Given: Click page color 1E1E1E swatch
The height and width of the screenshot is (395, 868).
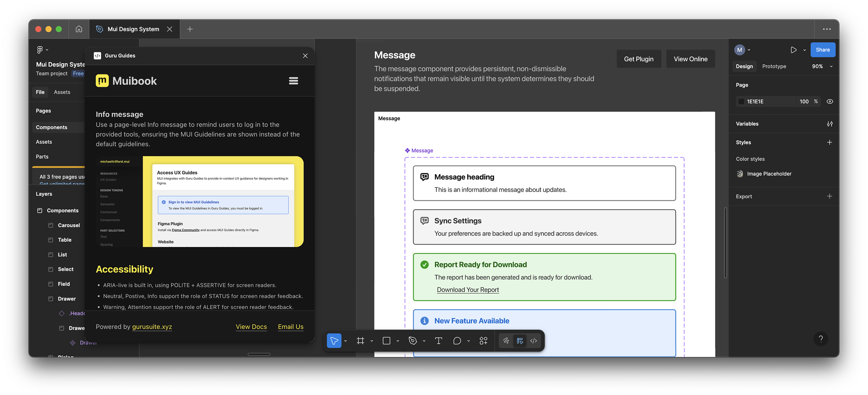Looking at the screenshot, I should pos(741,101).
